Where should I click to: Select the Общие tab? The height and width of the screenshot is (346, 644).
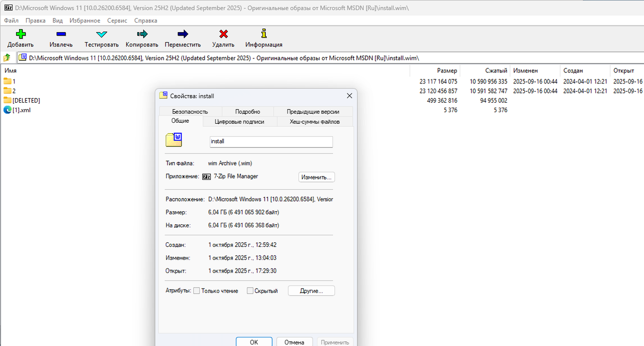pyautogui.click(x=181, y=121)
